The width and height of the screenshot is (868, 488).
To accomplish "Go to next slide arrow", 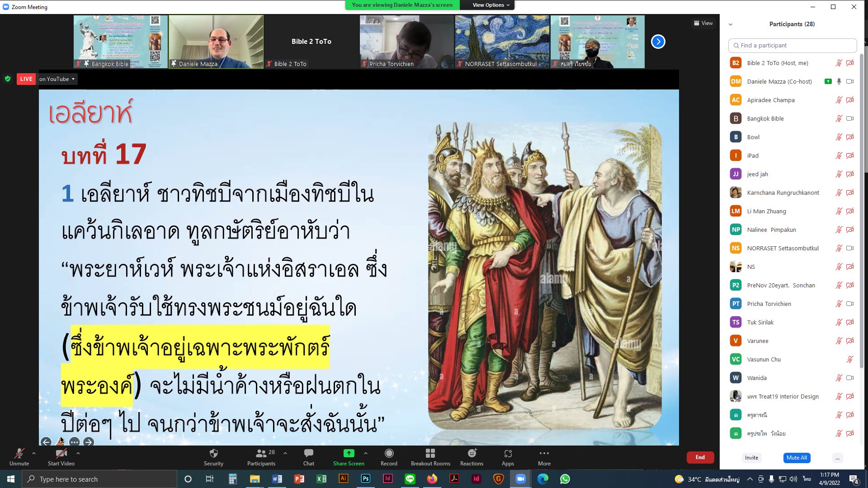I will pos(89,442).
